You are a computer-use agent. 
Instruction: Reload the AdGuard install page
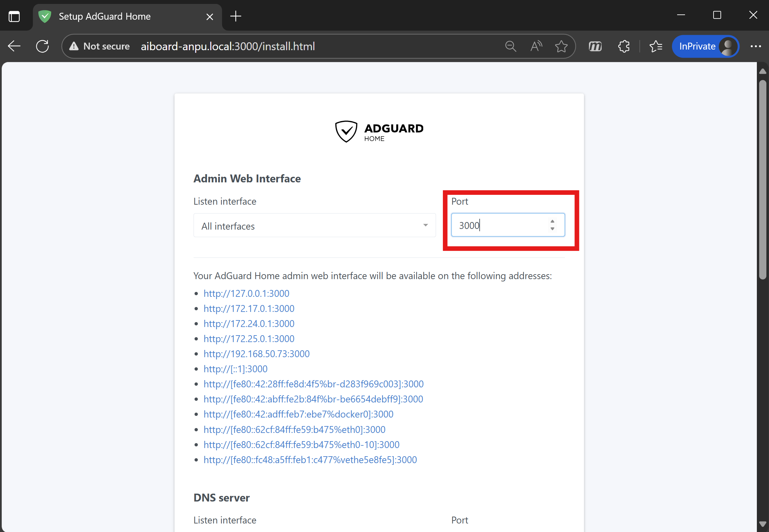click(x=42, y=46)
